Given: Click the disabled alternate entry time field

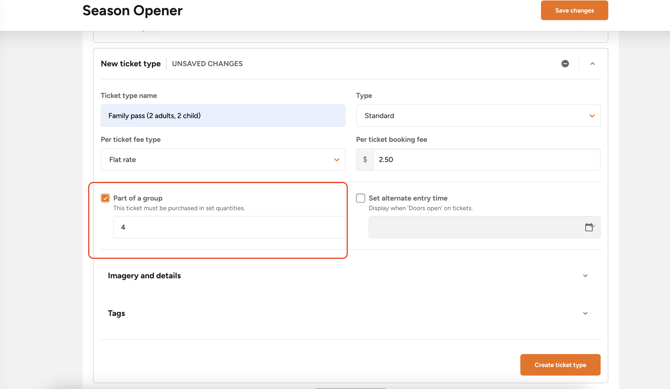Looking at the screenshot, I should point(484,227).
